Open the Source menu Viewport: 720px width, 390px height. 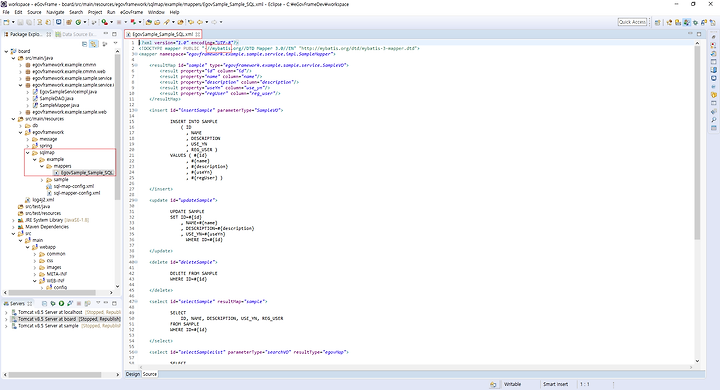point(34,12)
